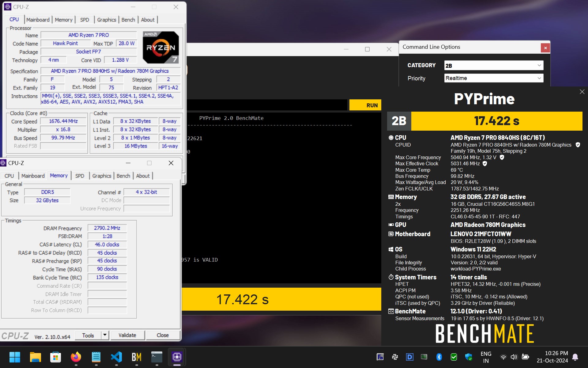This screenshot has width=588, height=368.
Task: Click the yellow RUN button
Action: pyautogui.click(x=365, y=105)
